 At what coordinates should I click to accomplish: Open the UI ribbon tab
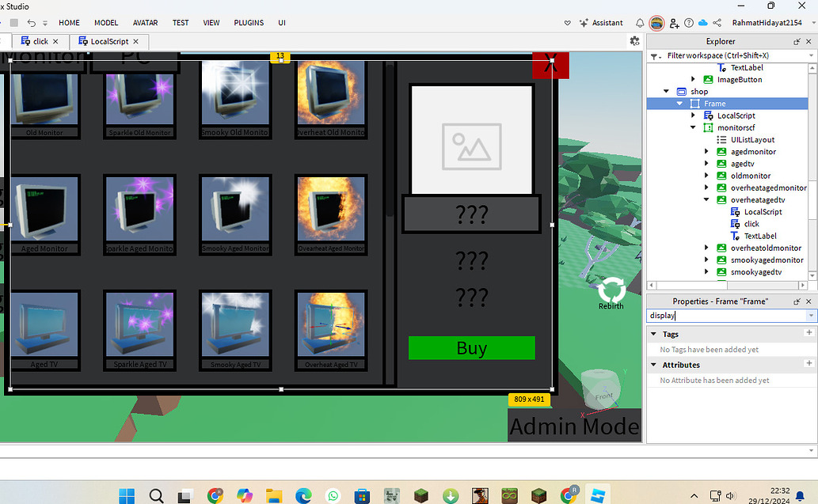pyautogui.click(x=282, y=23)
